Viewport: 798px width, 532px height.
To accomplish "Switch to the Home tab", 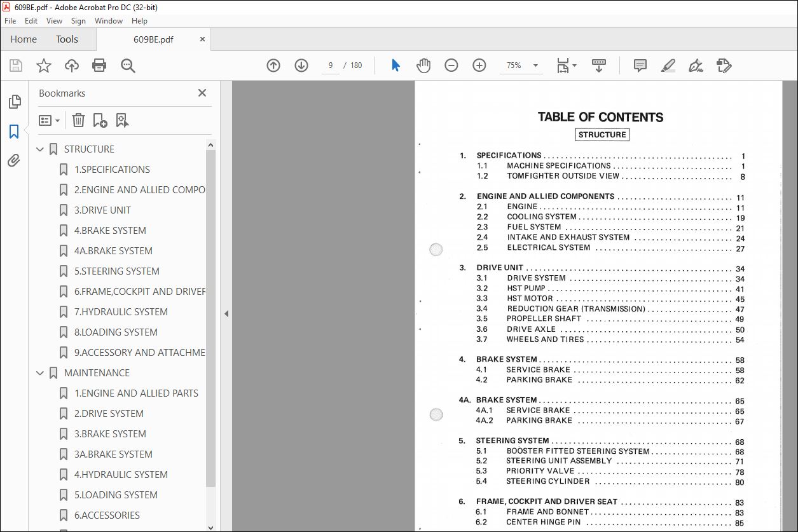I will [24, 39].
